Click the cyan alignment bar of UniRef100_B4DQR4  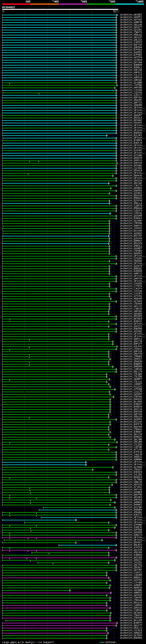[78, 510]
